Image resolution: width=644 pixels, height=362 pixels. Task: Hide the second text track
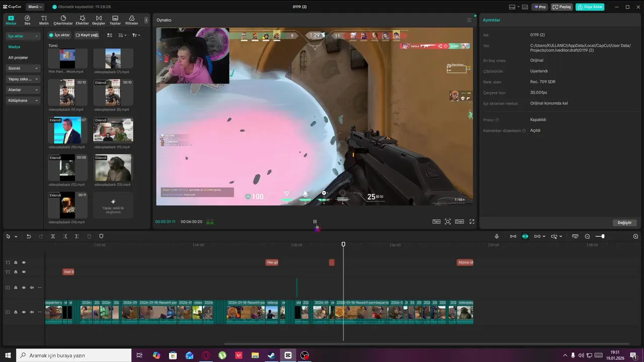click(x=24, y=272)
